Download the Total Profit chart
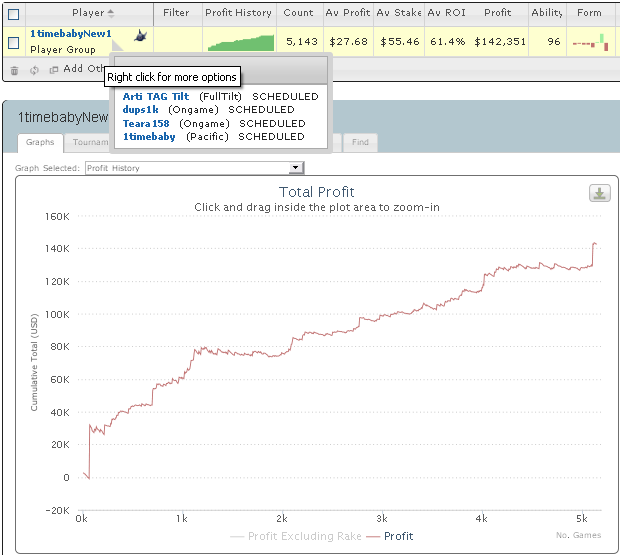This screenshot has height=558, width=620. click(599, 193)
